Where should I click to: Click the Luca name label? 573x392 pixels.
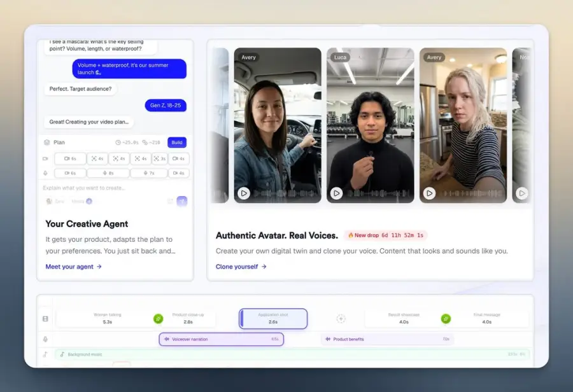(x=340, y=57)
